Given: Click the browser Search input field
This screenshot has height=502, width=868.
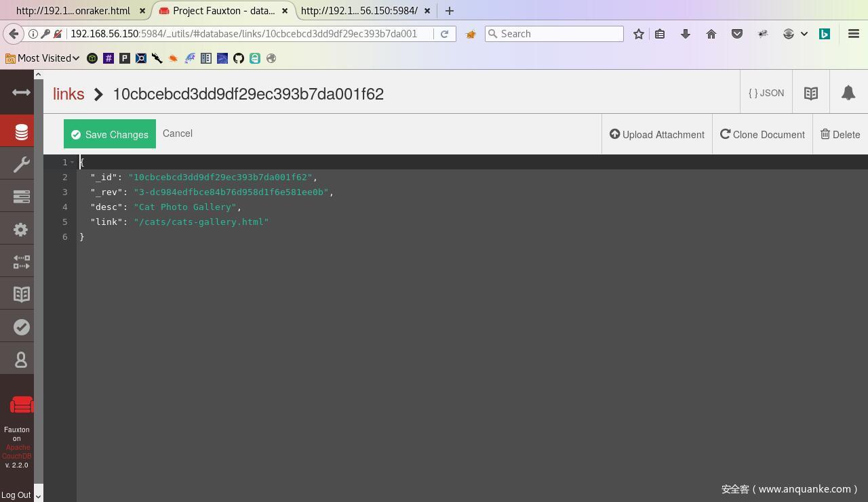Looking at the screenshot, I should coord(560,34).
